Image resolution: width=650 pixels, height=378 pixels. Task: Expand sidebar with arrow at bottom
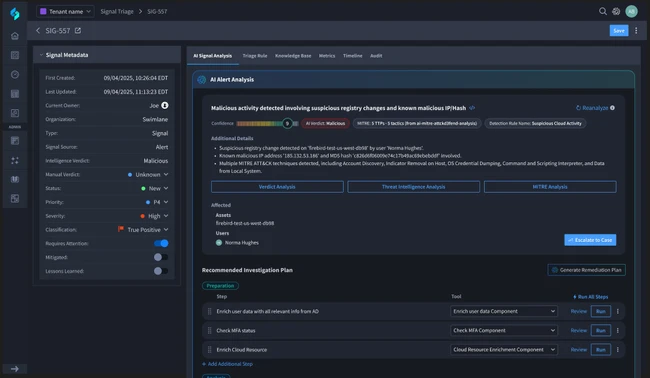[x=15, y=369]
